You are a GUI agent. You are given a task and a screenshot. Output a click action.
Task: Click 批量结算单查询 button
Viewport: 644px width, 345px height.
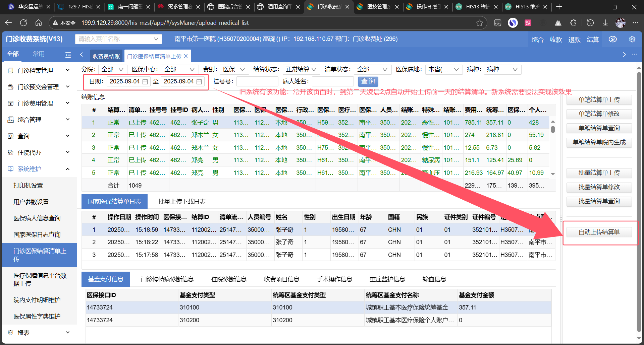[599, 201]
